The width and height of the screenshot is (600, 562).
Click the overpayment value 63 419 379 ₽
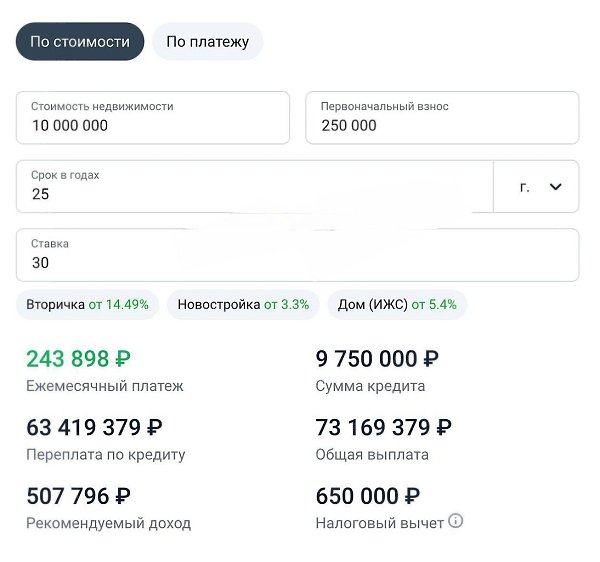click(x=94, y=428)
